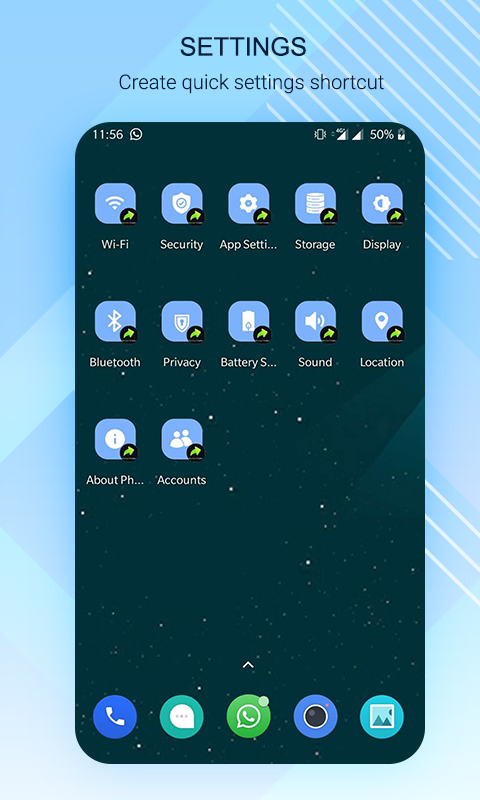The width and height of the screenshot is (480, 800).
Task: Tap the Accounts shortcut icon
Action: click(x=182, y=440)
